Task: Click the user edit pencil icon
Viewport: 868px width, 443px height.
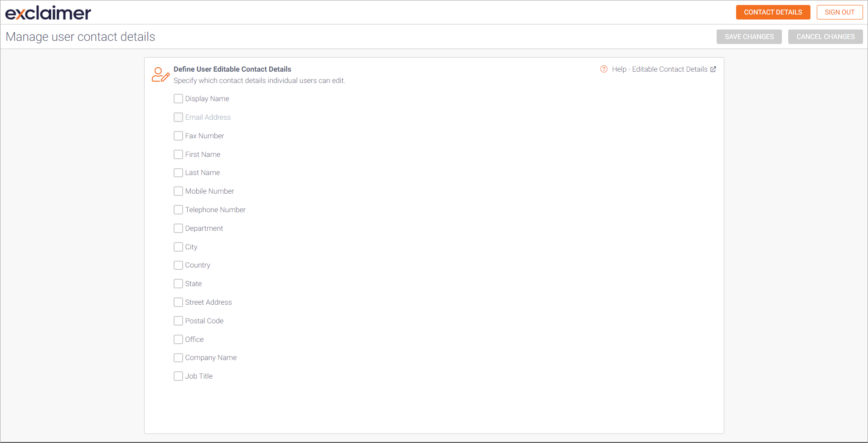Action: tap(160, 75)
